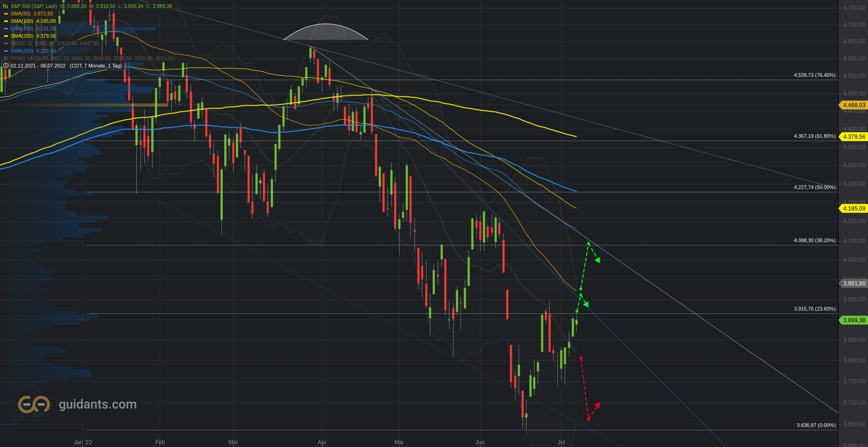Image resolution: width=868 pixels, height=447 pixels.
Task: Click the gray 3.991,80 price tag
Action: click(x=853, y=284)
